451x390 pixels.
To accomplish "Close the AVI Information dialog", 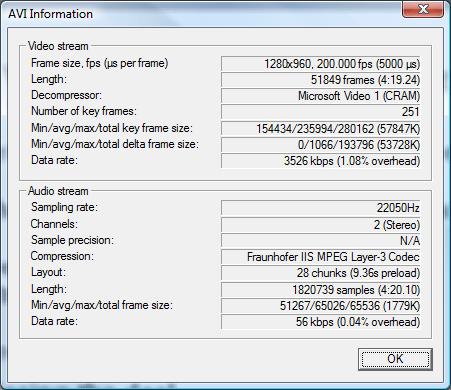I will (423, 9).
